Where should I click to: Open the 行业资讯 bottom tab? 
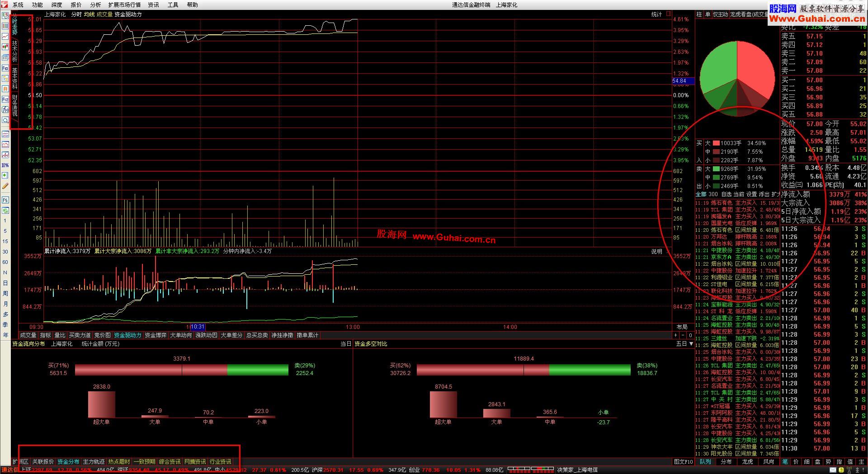(221, 462)
